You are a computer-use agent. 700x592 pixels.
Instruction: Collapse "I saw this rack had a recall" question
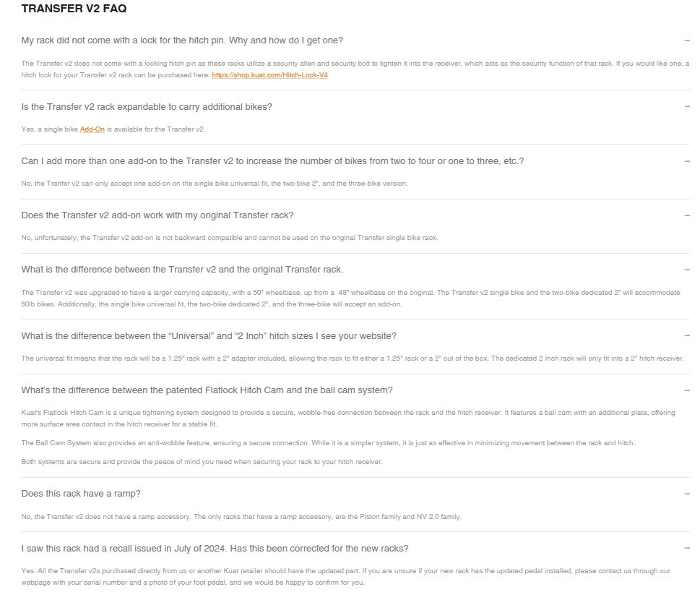coord(215,549)
